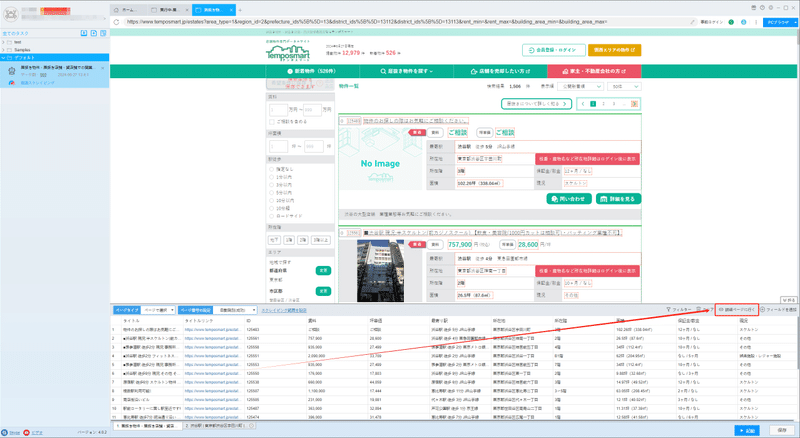Click the notes icon in the title bar
The width and height of the screenshot is (800, 438).
coord(754,8)
